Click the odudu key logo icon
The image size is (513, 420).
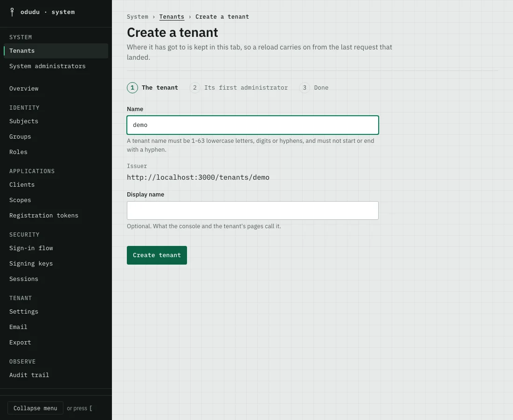[x=12, y=12]
